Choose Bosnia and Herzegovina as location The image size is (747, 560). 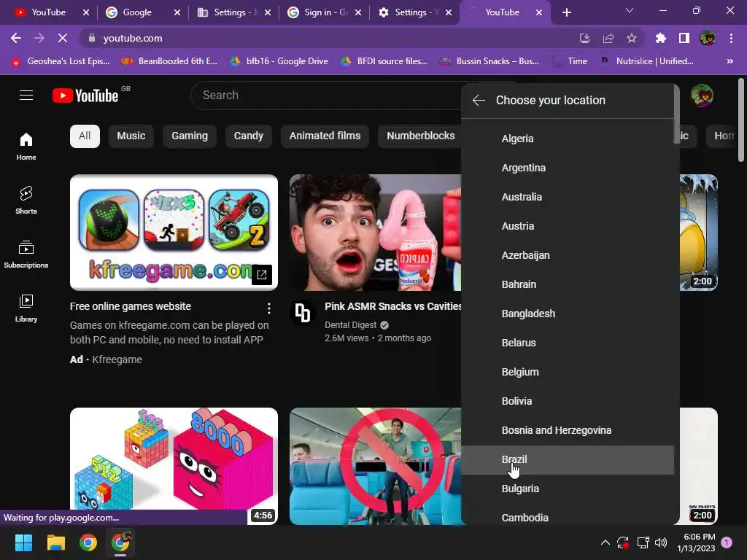click(568, 430)
